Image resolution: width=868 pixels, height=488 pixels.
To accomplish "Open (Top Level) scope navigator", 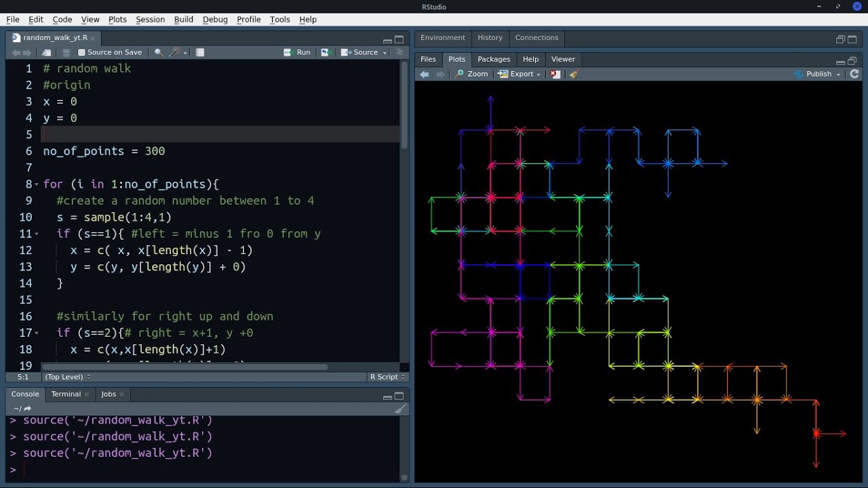I will click(67, 377).
